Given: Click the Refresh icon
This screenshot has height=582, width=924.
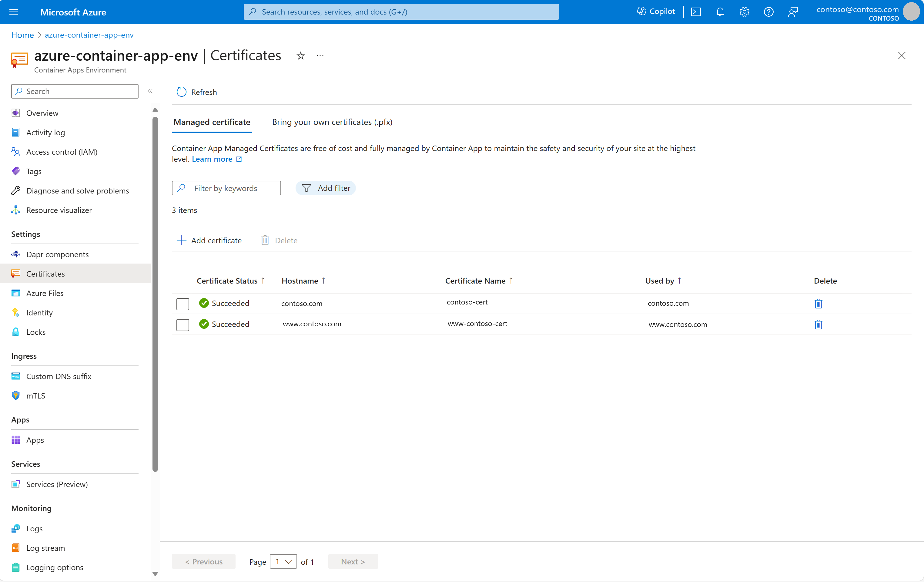Looking at the screenshot, I should pyautogui.click(x=181, y=92).
